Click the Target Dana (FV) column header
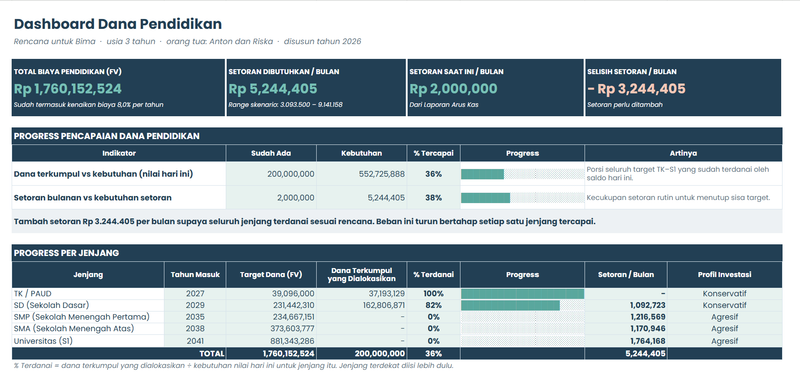 [271, 275]
